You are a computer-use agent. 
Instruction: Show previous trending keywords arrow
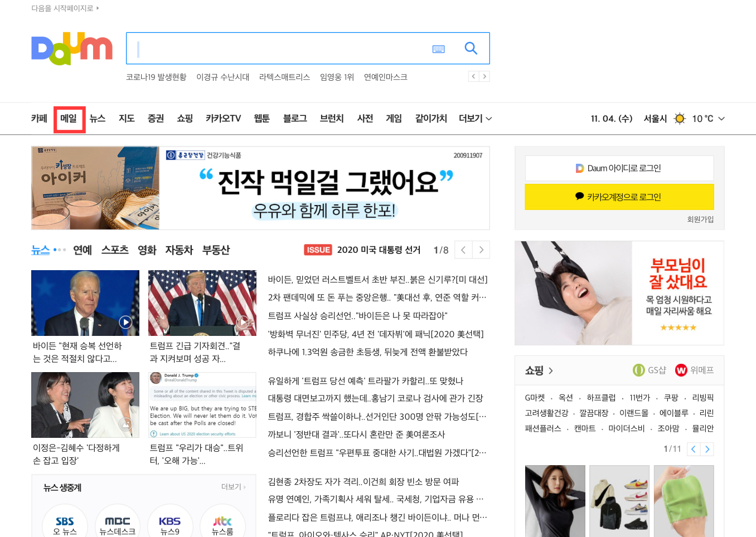(474, 76)
